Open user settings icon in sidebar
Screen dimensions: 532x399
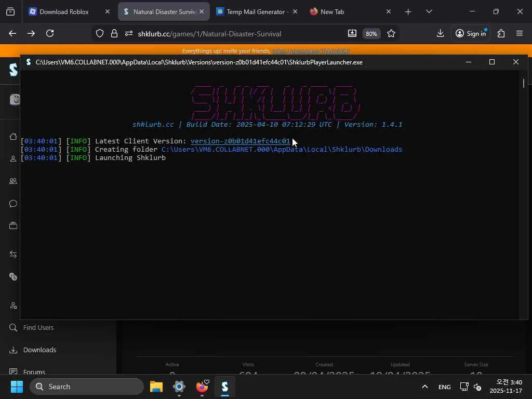(13, 306)
